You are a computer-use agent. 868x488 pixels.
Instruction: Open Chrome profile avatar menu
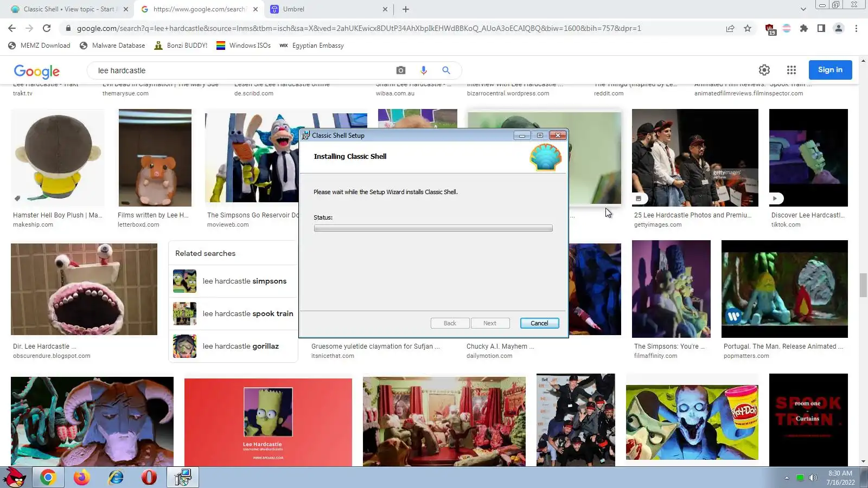839,28
